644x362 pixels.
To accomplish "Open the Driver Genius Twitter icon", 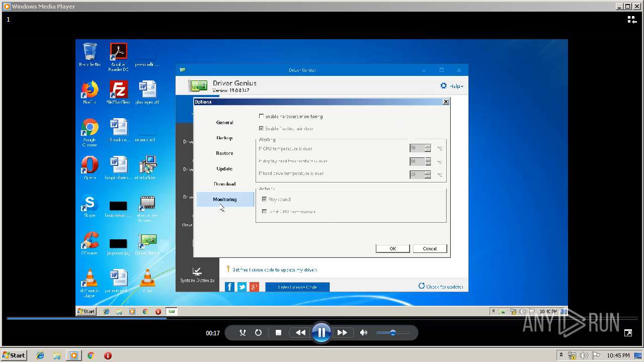I will (x=242, y=287).
